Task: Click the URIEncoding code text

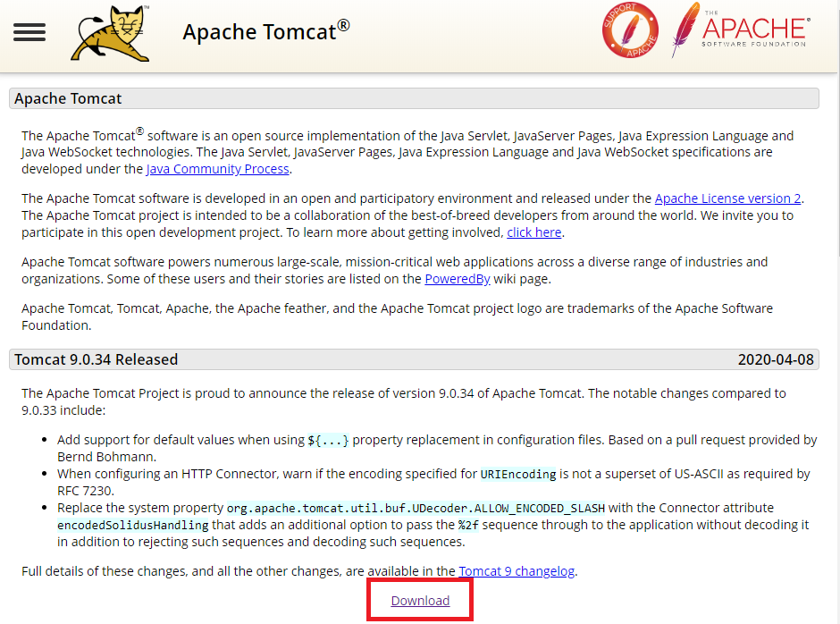Action: [x=518, y=474]
